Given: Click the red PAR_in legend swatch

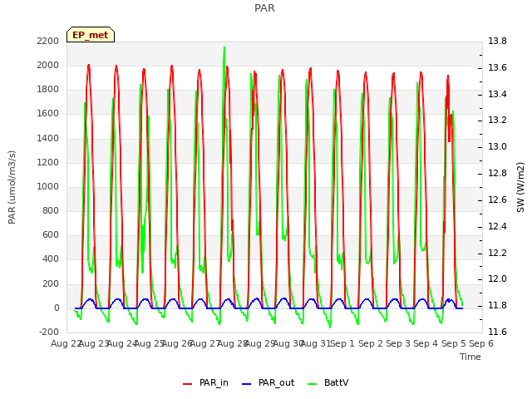Looking at the screenshot, I should pos(187,384).
